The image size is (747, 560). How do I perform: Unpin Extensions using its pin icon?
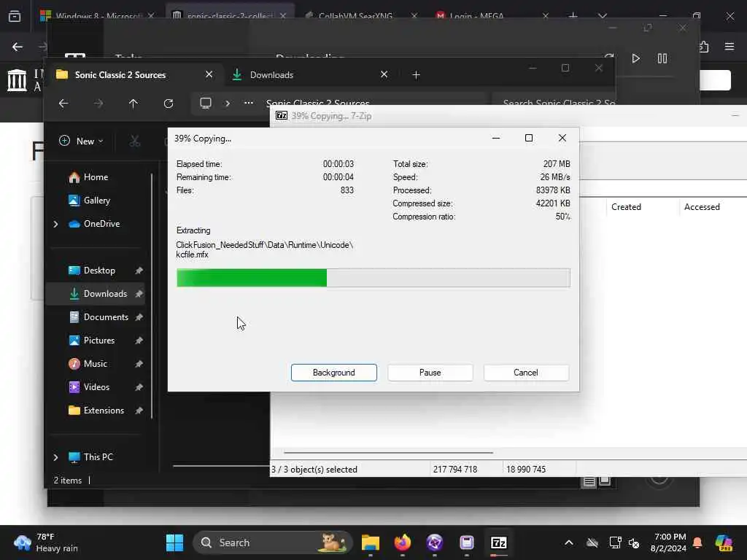tap(139, 411)
